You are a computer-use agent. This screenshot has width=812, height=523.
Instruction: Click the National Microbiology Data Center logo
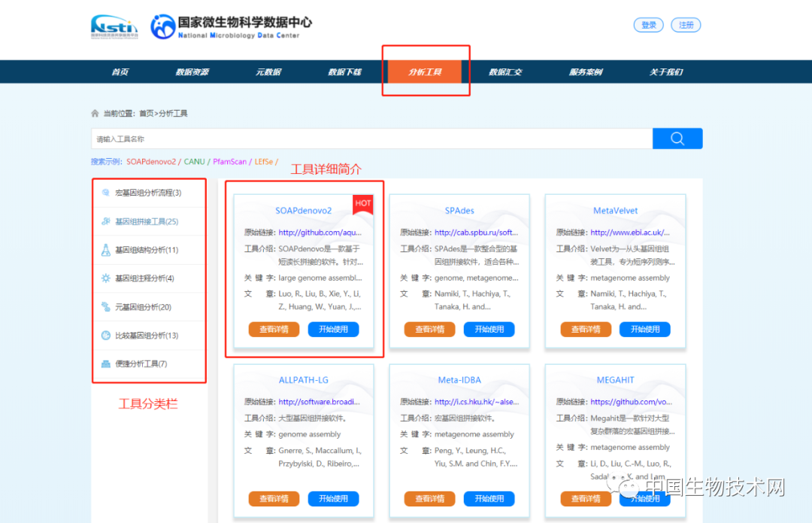coord(232,26)
